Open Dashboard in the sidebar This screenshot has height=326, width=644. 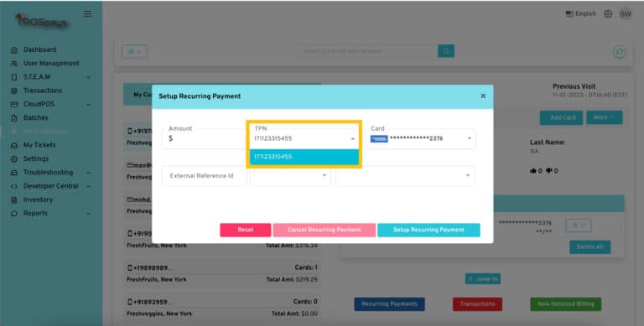pos(40,49)
